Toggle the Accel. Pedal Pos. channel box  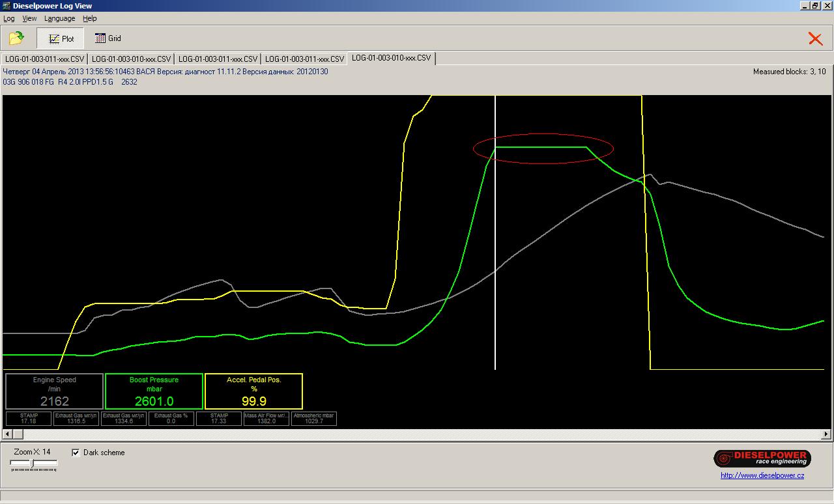253,391
